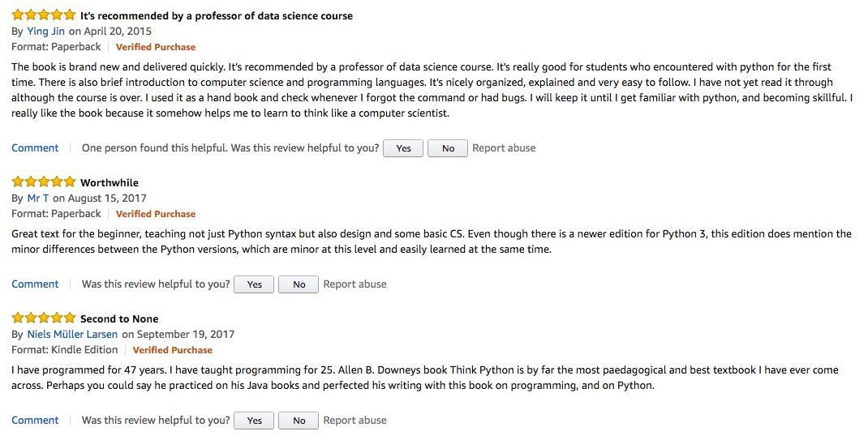This screenshot has width=868, height=440.
Task: Open Niels Müller Larsen's profile
Action: (x=72, y=335)
